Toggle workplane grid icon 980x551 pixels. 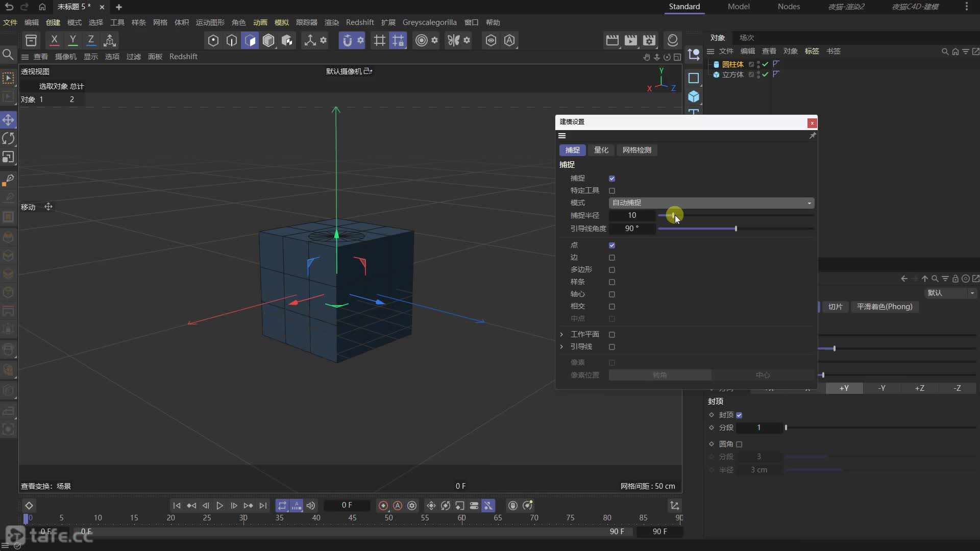click(x=379, y=40)
